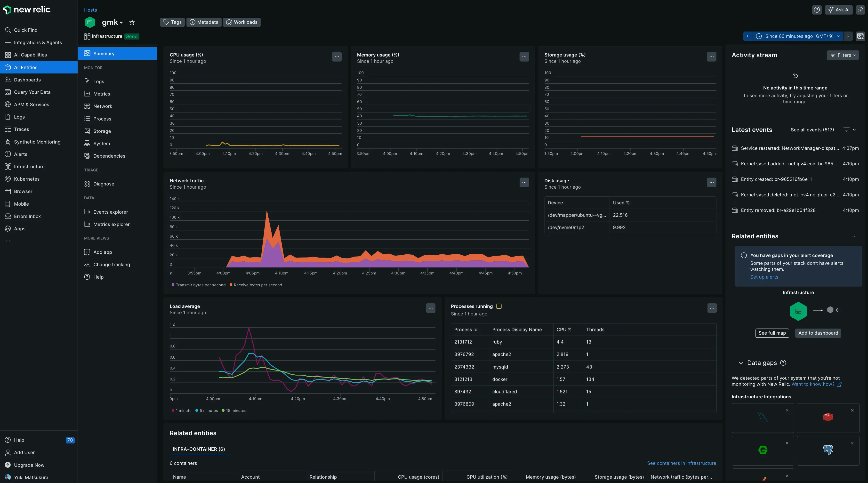
Task: Click the Set up alerts link
Action: [x=764, y=277]
